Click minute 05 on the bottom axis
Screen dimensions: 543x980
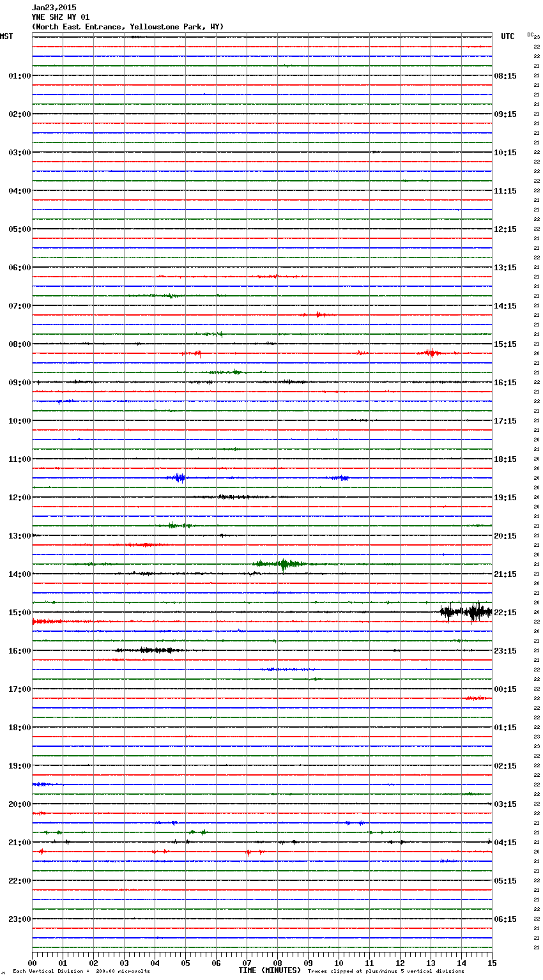click(x=185, y=963)
